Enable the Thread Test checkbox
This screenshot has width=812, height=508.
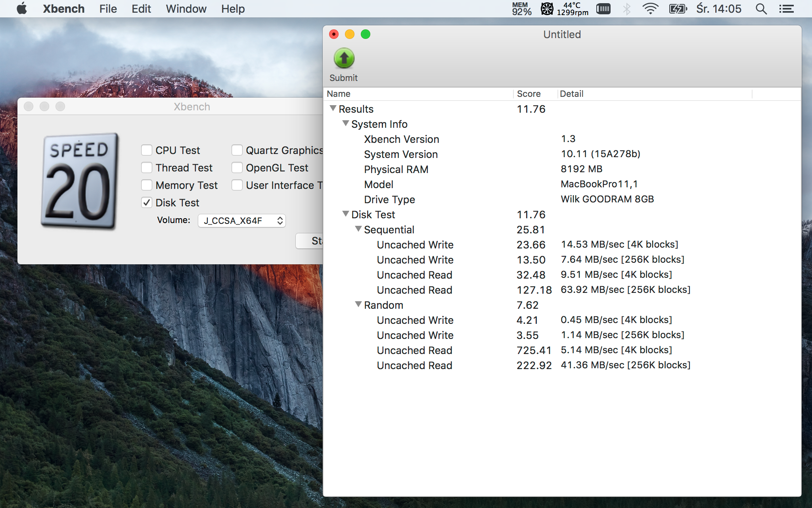[x=147, y=168]
